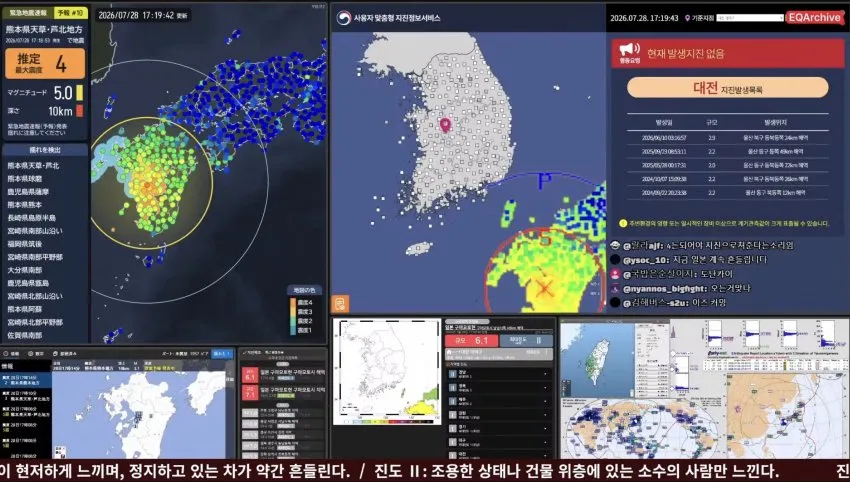The image size is (850, 482).
Task: Click the red EQArchive badge
Action: point(814,17)
